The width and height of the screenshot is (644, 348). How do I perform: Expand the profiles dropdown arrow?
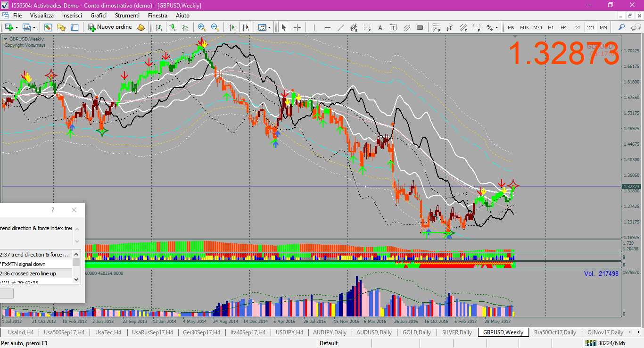pyautogui.click(x=33, y=27)
